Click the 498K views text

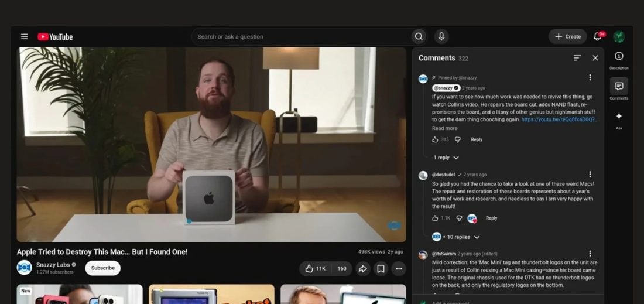(371, 252)
